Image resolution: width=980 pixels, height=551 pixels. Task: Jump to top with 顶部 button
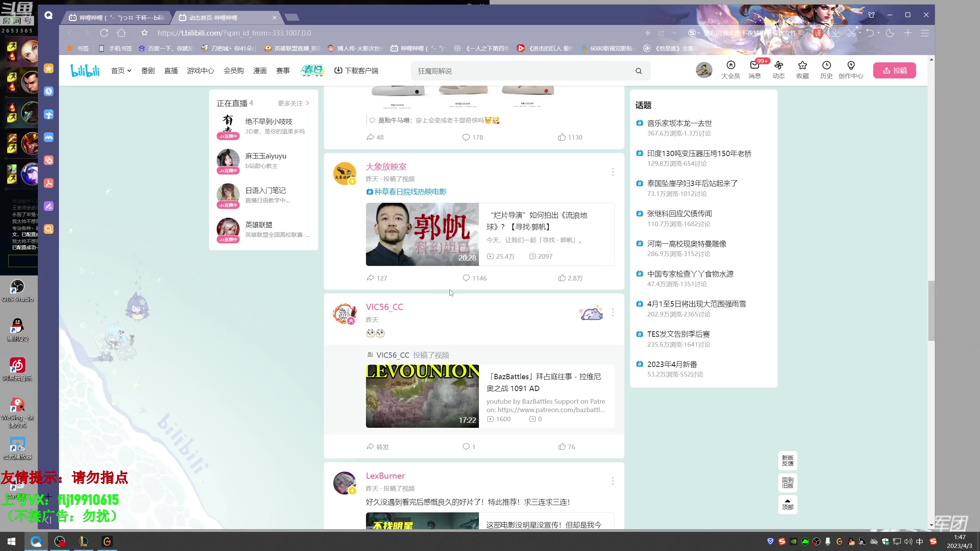(x=787, y=504)
